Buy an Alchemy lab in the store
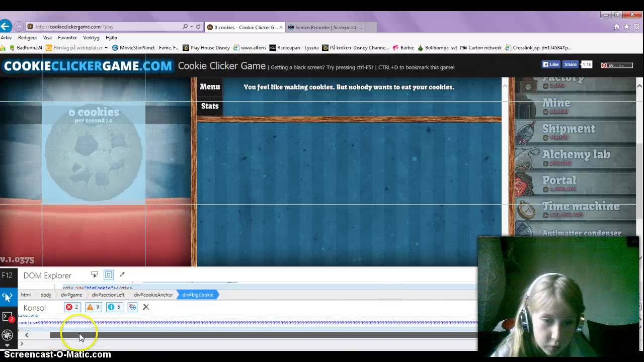The image size is (644, 362). tap(575, 157)
